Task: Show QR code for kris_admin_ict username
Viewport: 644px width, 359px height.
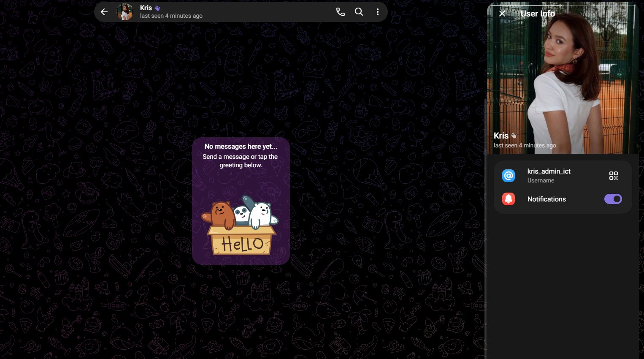Action: click(x=614, y=176)
